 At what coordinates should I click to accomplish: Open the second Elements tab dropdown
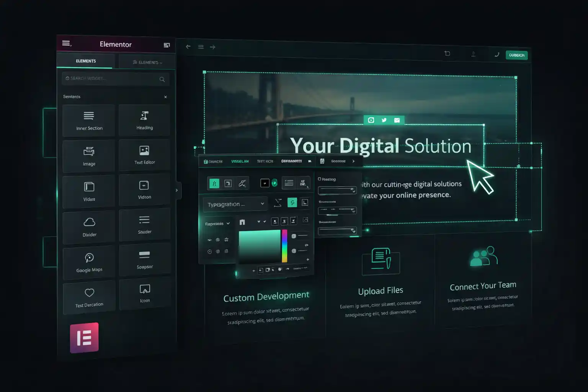click(147, 62)
